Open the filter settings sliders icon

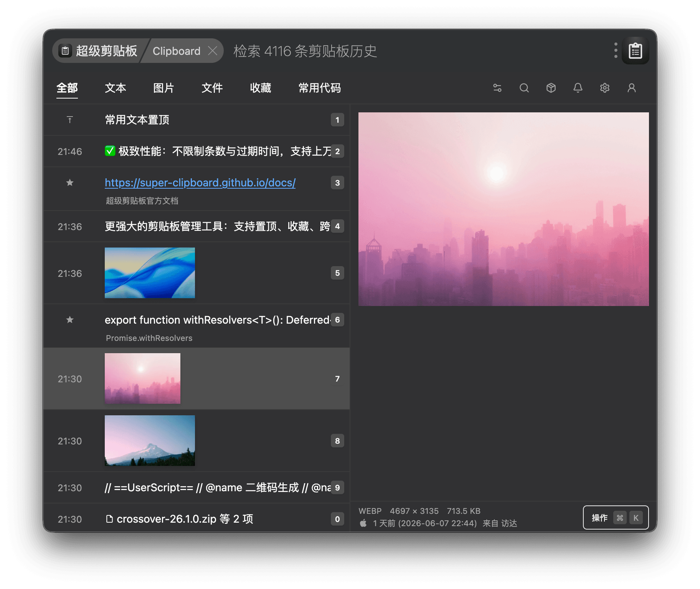point(497,88)
